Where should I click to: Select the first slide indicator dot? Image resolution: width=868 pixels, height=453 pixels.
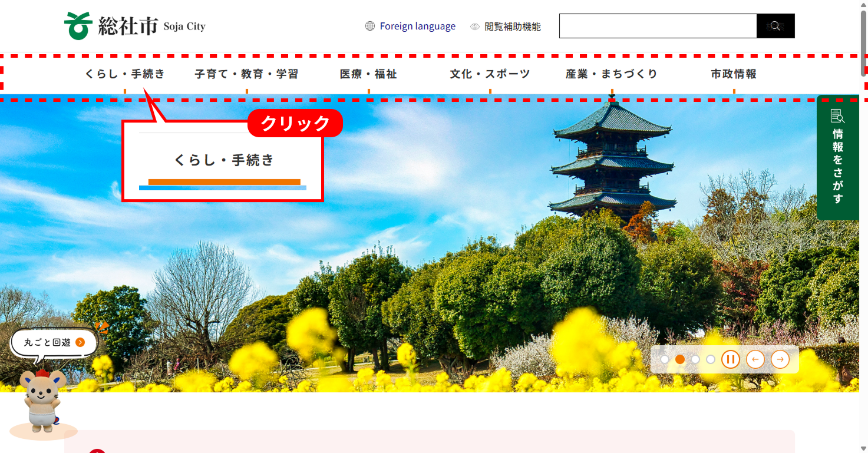tap(665, 359)
